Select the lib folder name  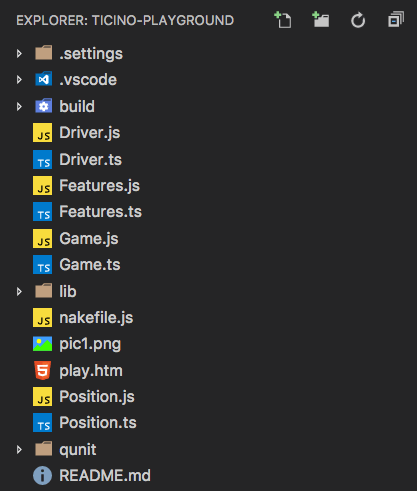68,292
